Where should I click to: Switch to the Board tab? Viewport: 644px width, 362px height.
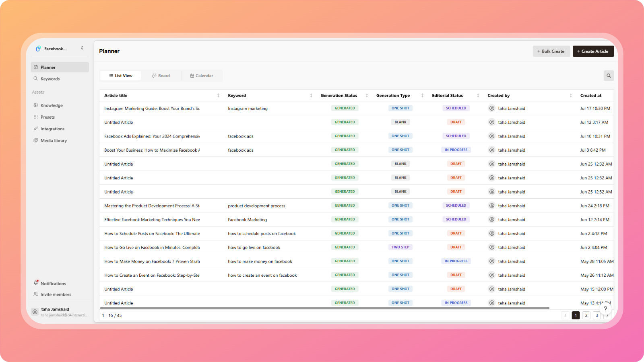tap(161, 76)
